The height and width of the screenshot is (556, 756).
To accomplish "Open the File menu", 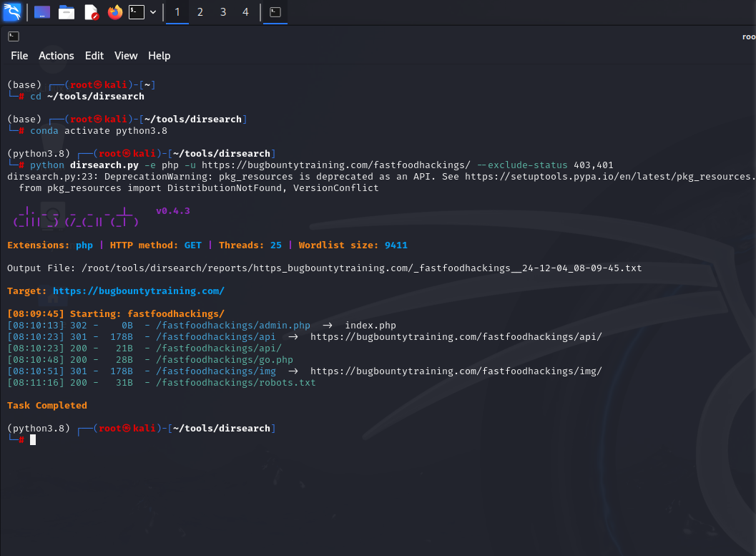I will (19, 56).
